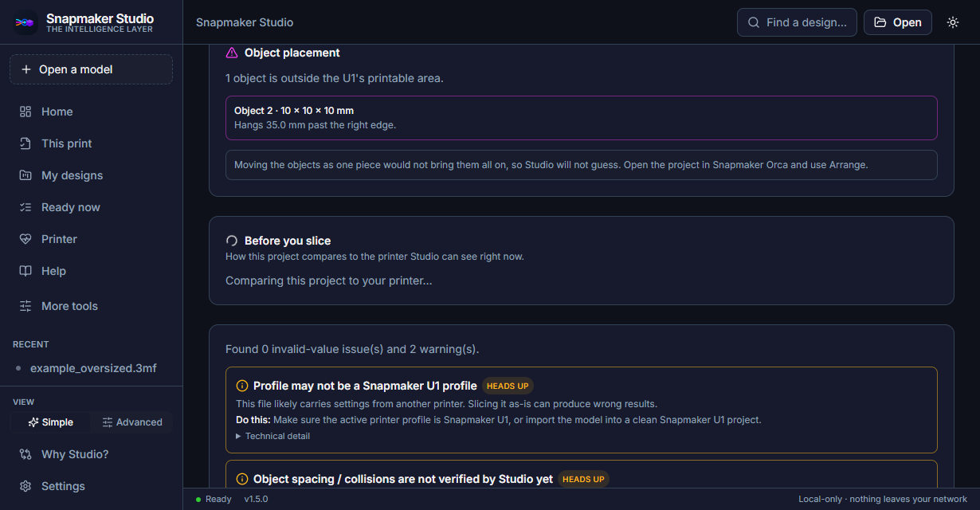Click the Find a design search field
Viewport: 980px width, 510px height.
point(797,22)
